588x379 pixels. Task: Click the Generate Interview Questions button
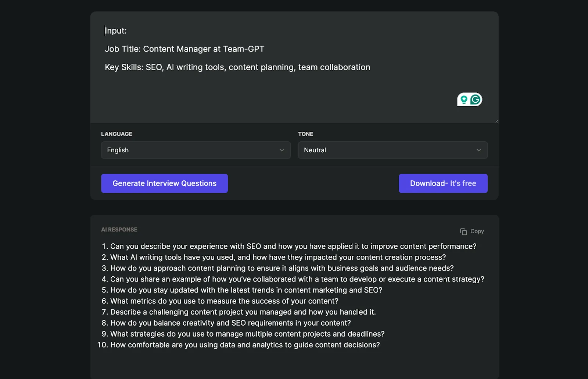coord(164,183)
